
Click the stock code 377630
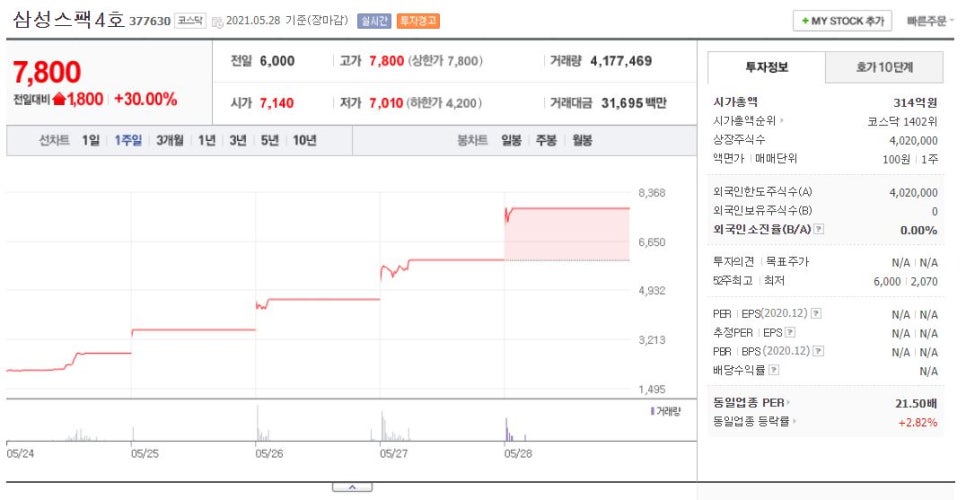(150, 22)
